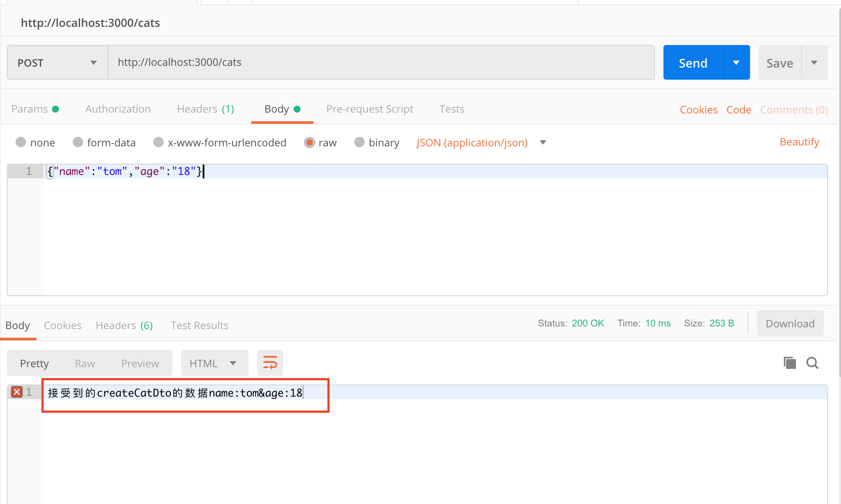Select the response Body tab
841x504 pixels.
pyautogui.click(x=18, y=326)
